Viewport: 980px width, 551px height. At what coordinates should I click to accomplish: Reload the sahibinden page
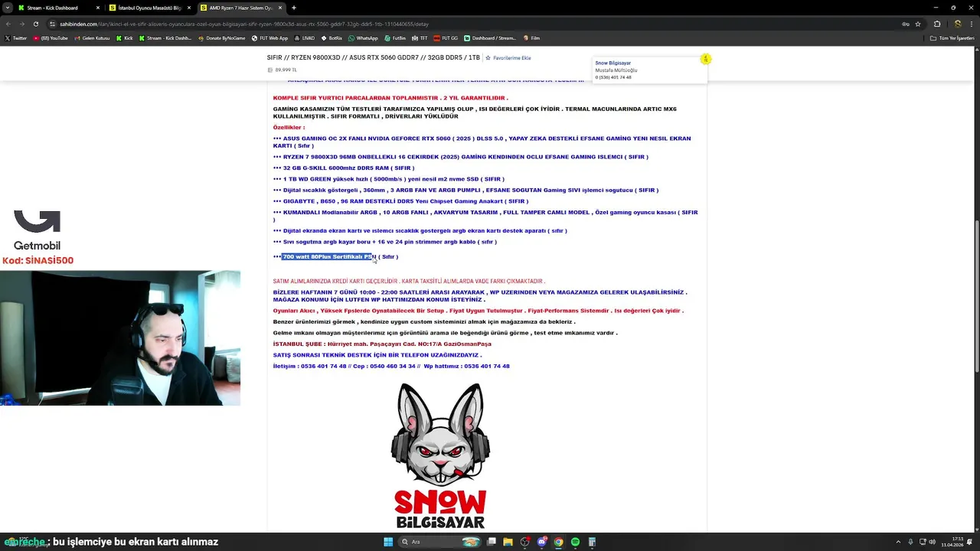[x=35, y=24]
